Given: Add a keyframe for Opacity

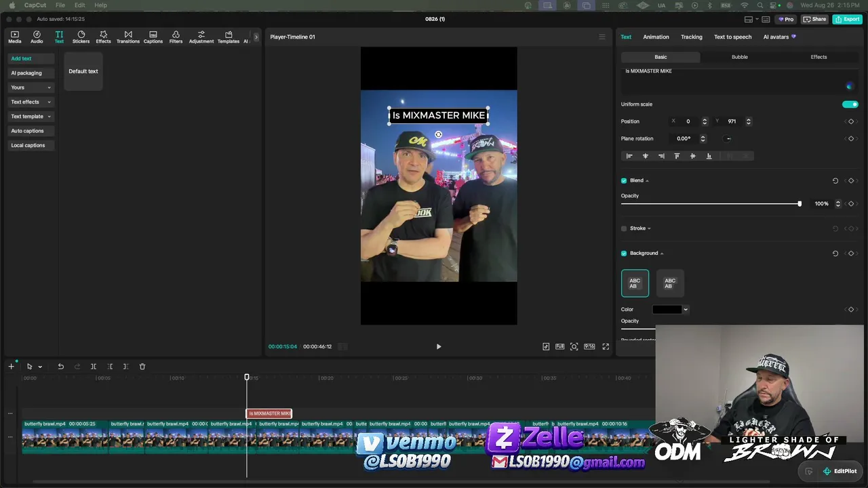Looking at the screenshot, I should [x=851, y=204].
